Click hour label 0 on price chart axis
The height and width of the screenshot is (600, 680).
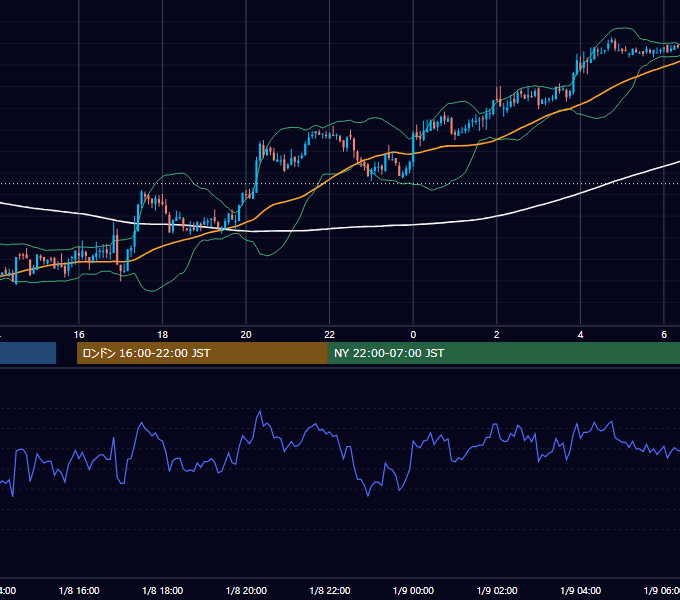point(413,335)
